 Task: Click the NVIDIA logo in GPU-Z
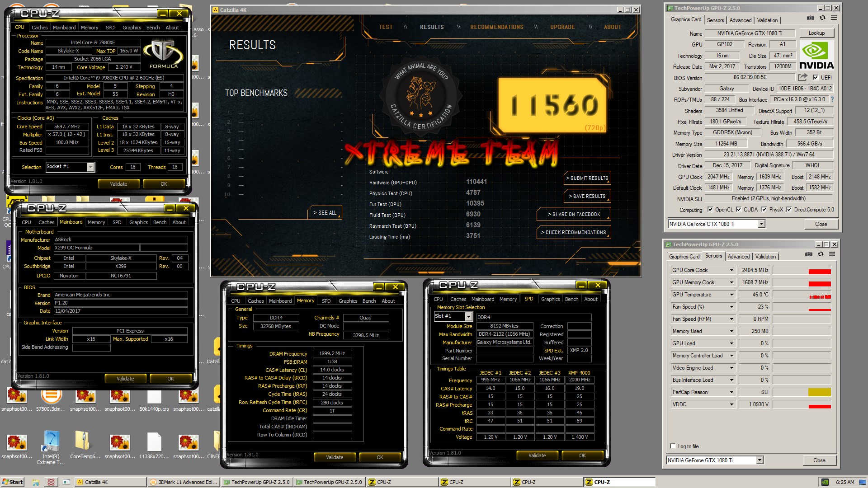click(816, 55)
